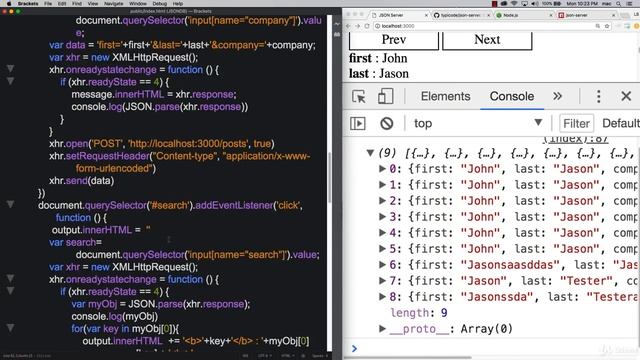Switch to the JSON Server browser tab
640x360 pixels.
pos(398,15)
